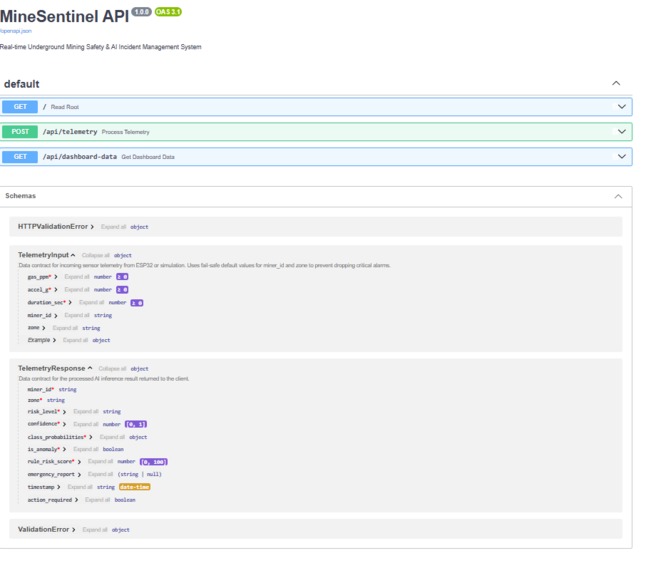The height and width of the screenshot is (573, 651).
Task: Click the zone string field in TelemetryResponse
Action: 46,400
